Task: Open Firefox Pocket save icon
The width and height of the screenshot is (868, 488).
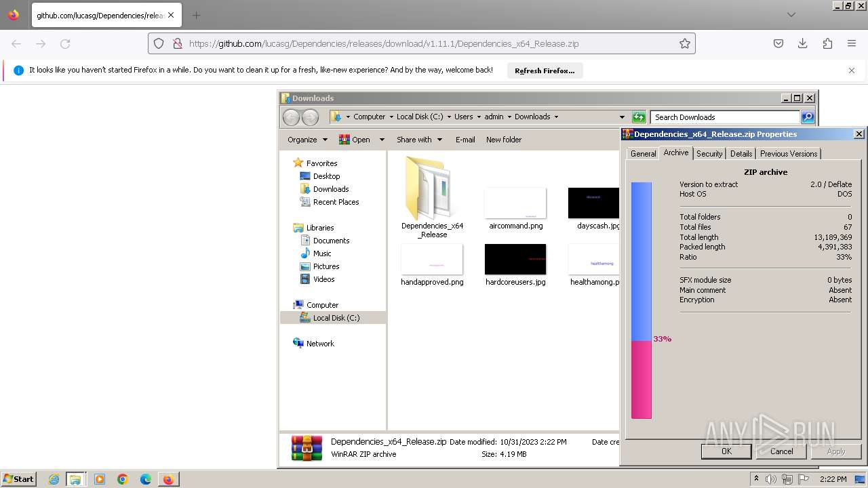Action: 778,43
